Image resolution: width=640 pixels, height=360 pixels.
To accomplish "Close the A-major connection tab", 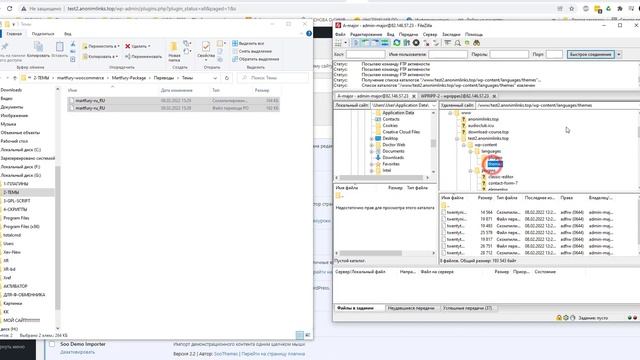I will [x=413, y=96].
